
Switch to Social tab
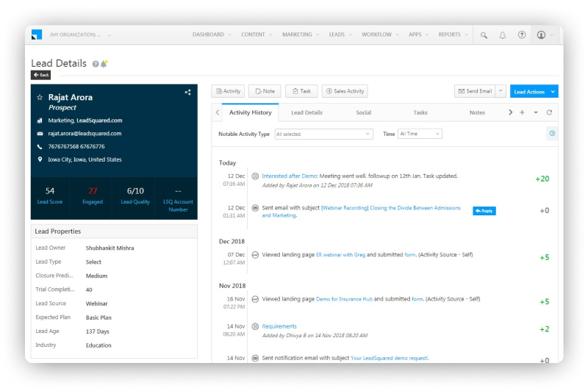(x=363, y=112)
